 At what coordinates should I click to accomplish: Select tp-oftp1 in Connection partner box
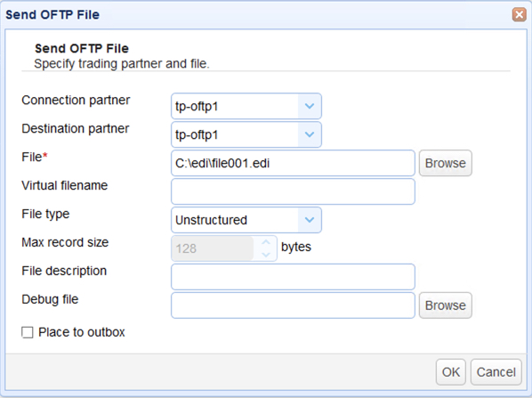(x=196, y=107)
